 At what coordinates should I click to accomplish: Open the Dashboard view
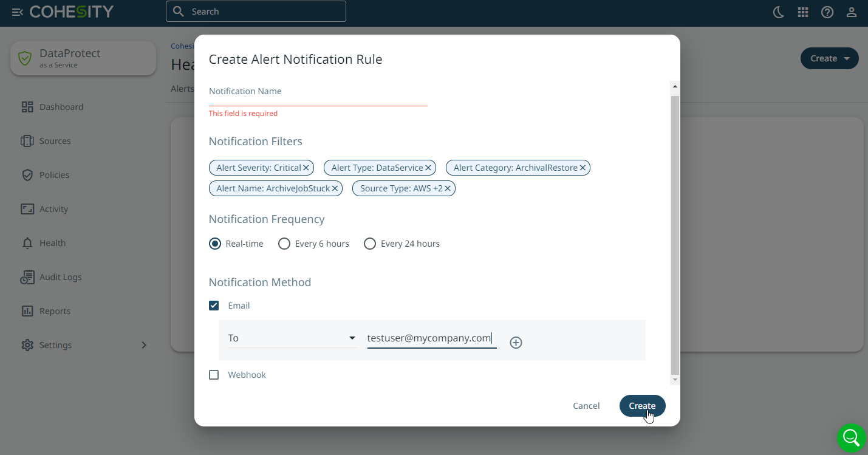pyautogui.click(x=61, y=107)
